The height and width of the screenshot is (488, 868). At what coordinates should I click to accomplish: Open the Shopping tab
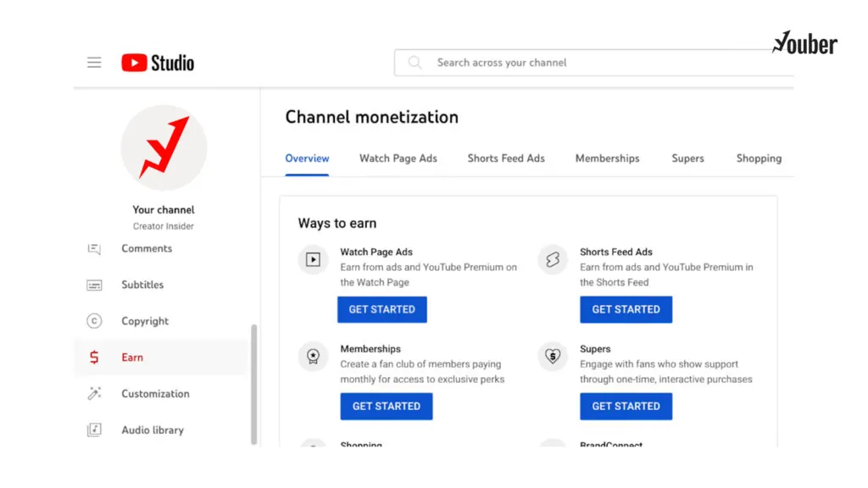pyautogui.click(x=759, y=158)
